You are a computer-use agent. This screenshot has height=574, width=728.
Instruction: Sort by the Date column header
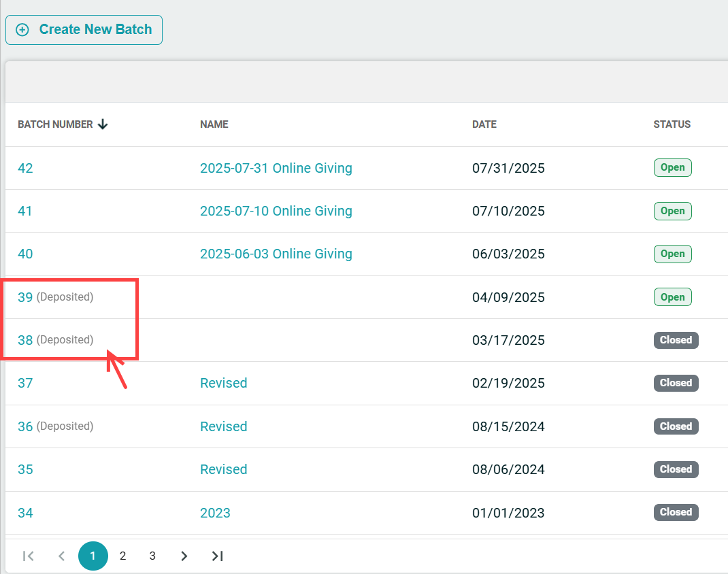point(484,124)
